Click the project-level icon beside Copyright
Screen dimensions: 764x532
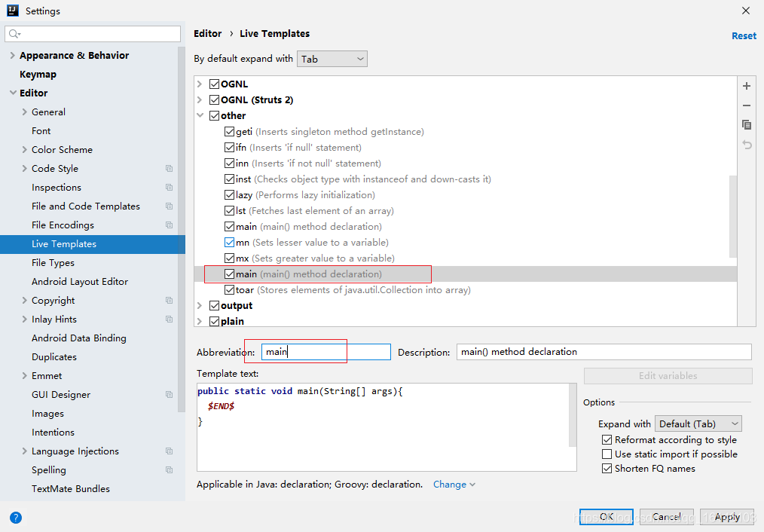(x=169, y=301)
